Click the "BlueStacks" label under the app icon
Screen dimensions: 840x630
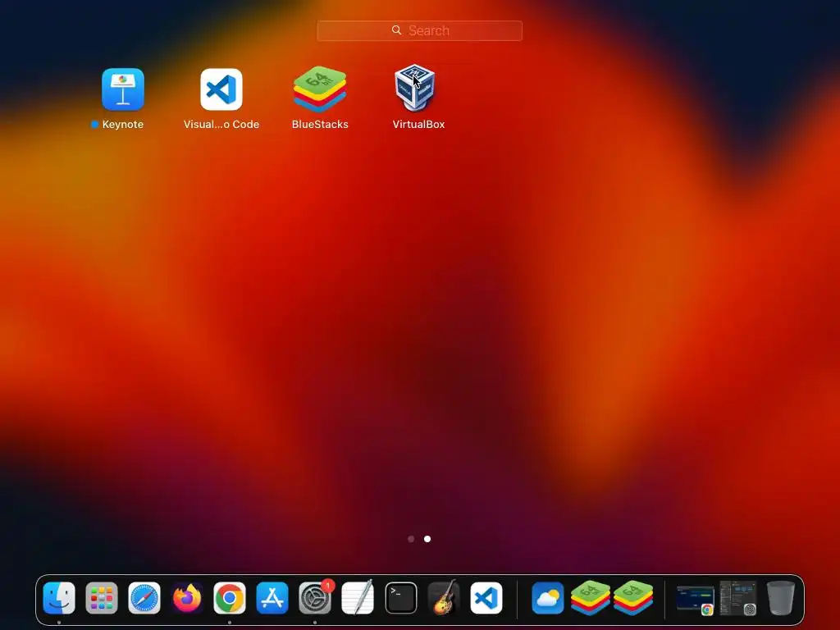[x=320, y=125]
